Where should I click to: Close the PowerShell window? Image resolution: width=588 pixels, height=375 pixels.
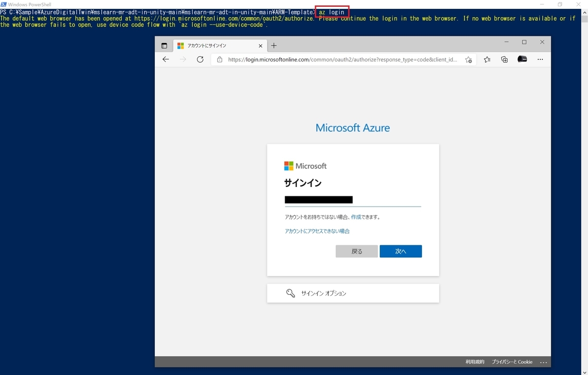578,4
